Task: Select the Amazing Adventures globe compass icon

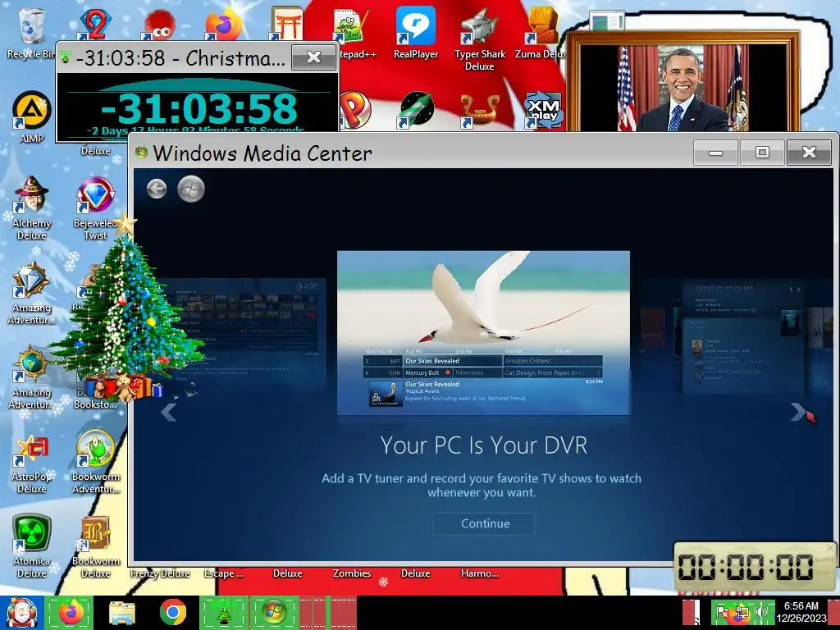Action: (x=31, y=377)
